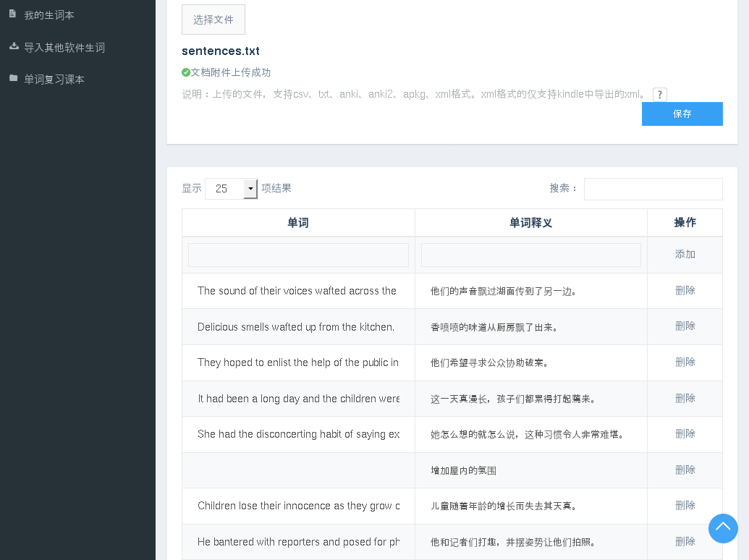
Task: Click the 搜索 search input field
Action: coord(653,189)
